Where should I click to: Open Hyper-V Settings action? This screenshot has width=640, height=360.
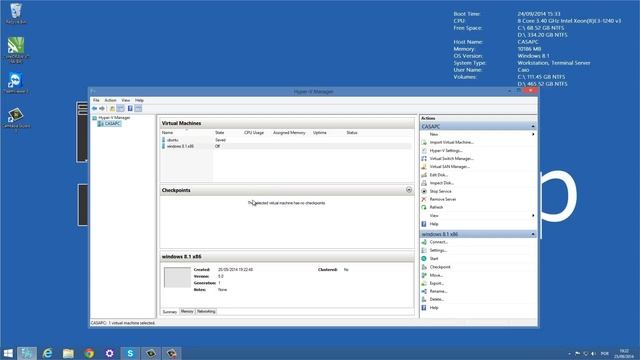click(x=446, y=151)
